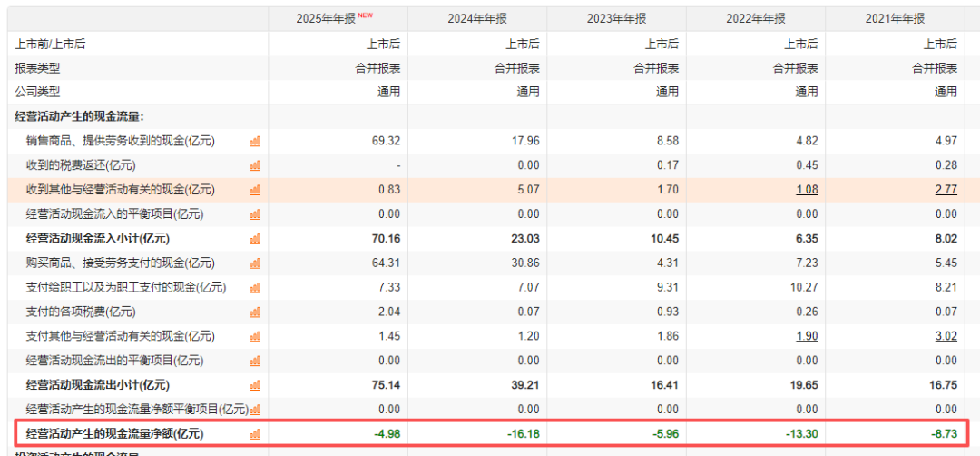This screenshot has width=980, height=456.
Task: Click chart icon for 经营活动产生的现金流量净额
Action: point(255,434)
